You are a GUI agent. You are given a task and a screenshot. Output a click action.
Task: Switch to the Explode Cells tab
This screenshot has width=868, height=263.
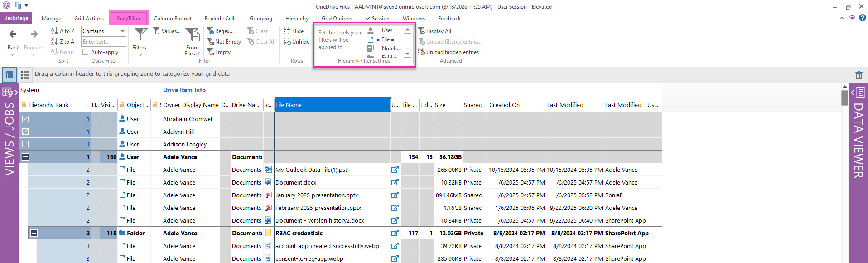pyautogui.click(x=220, y=19)
